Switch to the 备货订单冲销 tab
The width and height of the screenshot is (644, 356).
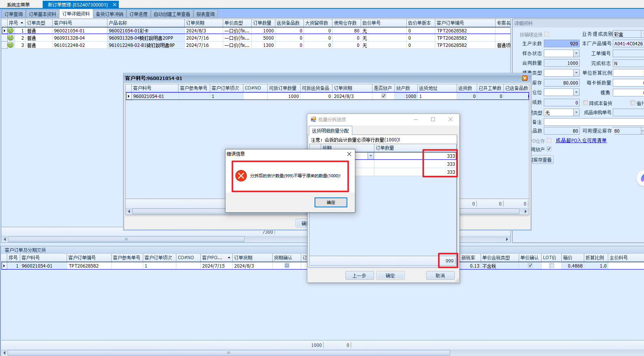tap(109, 14)
